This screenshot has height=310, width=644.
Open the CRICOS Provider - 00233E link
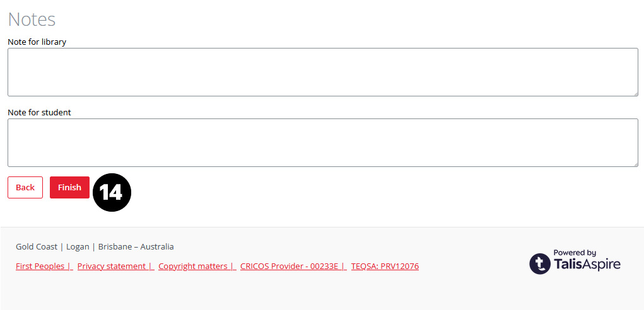(290, 267)
